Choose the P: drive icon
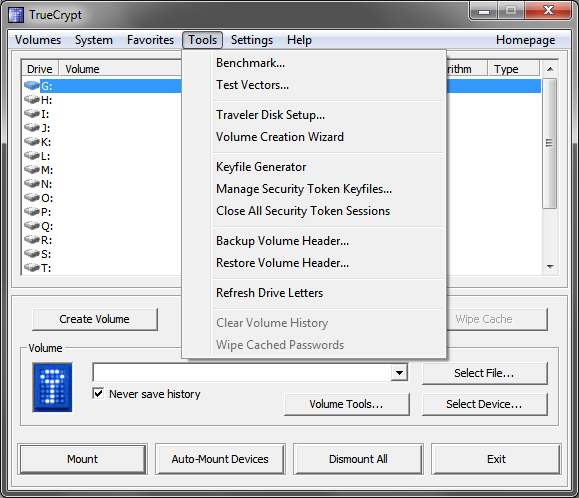Image resolution: width=579 pixels, height=498 pixels. pyautogui.click(x=32, y=212)
